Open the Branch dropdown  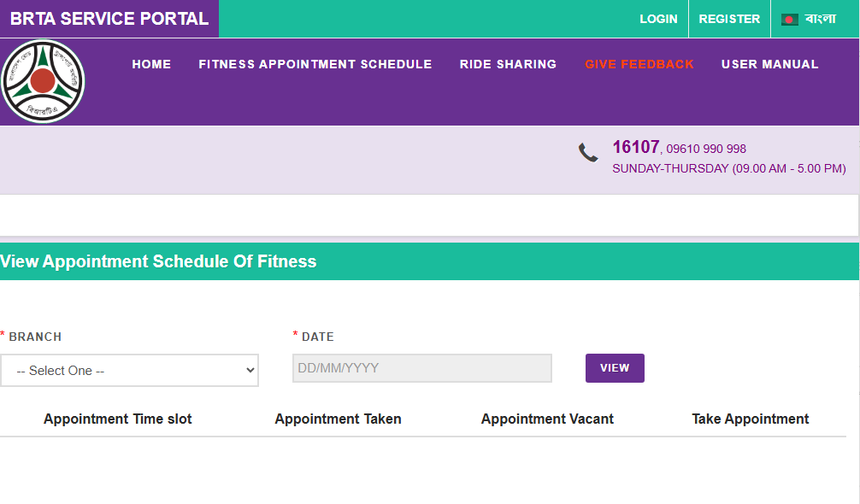(x=129, y=371)
